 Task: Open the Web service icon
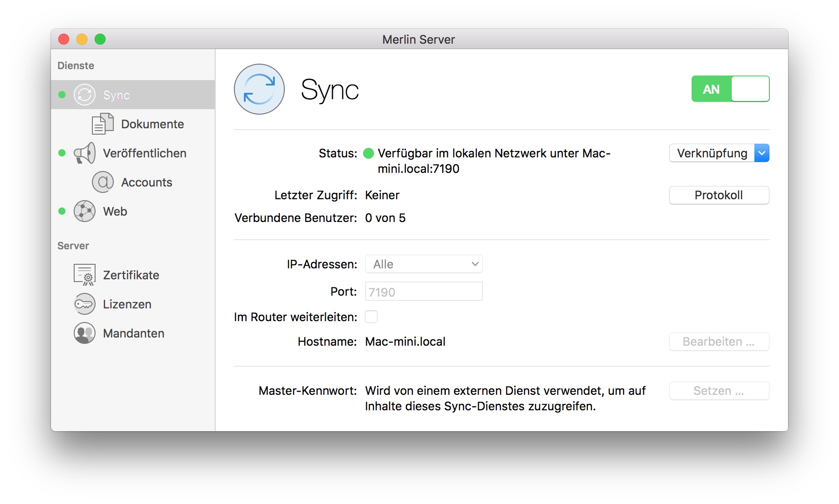coord(85,211)
